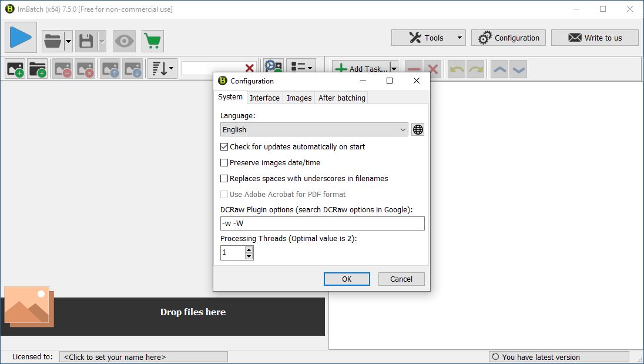Switch to the Interface tab

pos(264,98)
